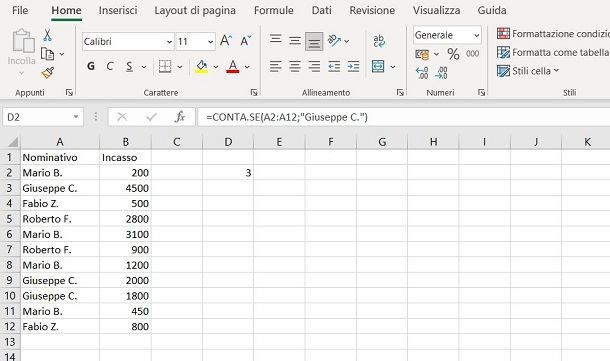Screen dimensions: 610x361
Task: Switch to the Visualizza tab
Action: (x=436, y=10)
